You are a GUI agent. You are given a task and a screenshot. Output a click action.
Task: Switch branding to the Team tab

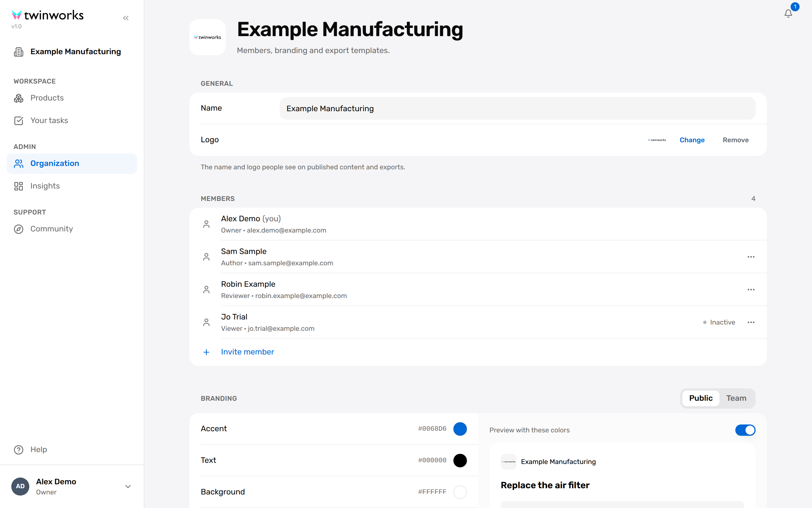point(736,398)
